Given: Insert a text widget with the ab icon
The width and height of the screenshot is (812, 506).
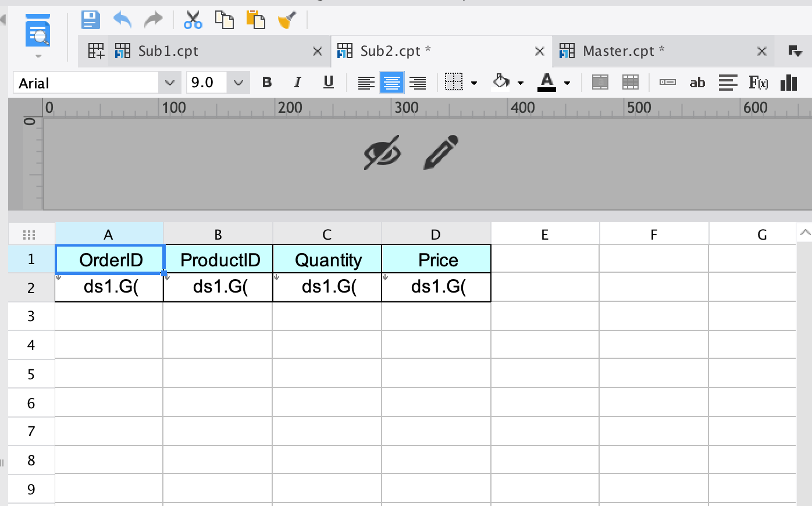Looking at the screenshot, I should pos(697,83).
